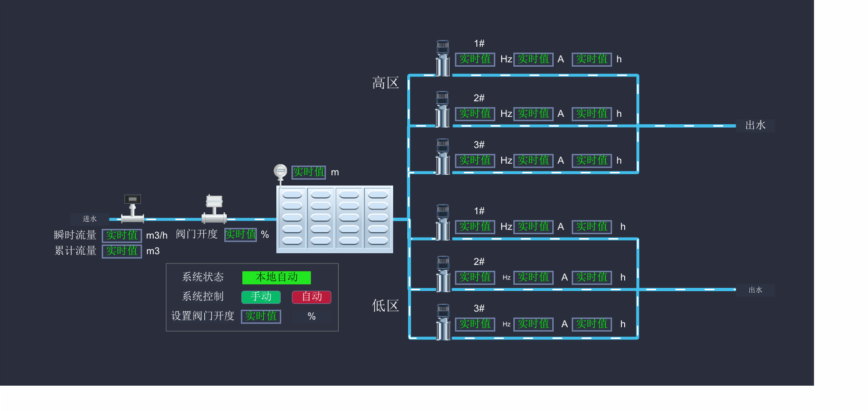Click the 进水 inlet label
Viewport: 868px width, 411px height.
coord(90,219)
